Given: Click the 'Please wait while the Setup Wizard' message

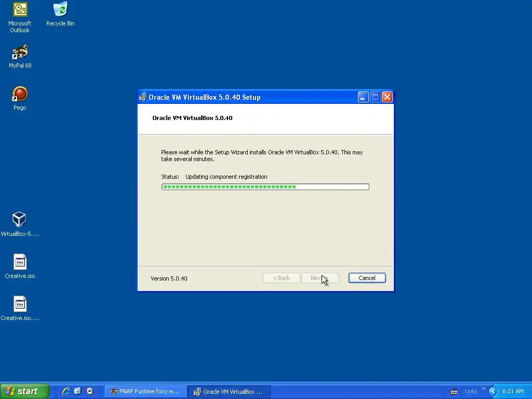Looking at the screenshot, I should [x=262, y=156].
